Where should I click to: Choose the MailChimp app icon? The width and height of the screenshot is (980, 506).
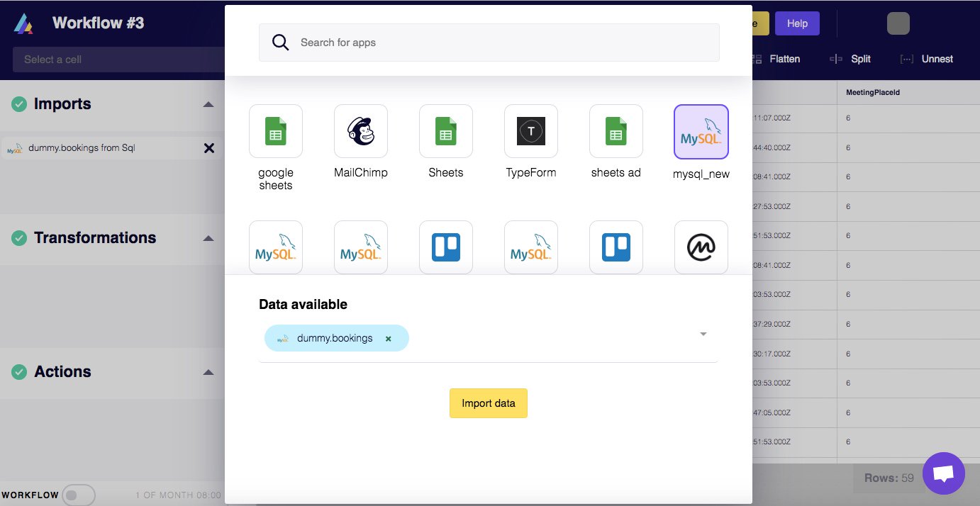tap(361, 131)
